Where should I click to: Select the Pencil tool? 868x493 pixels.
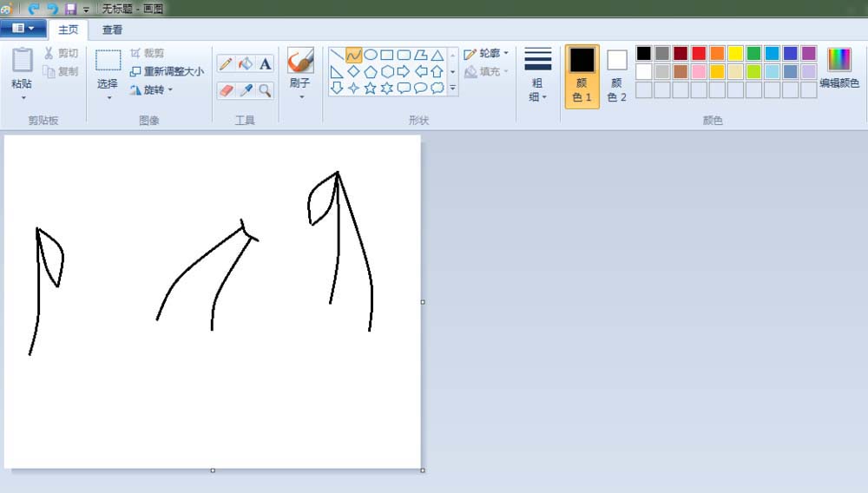[226, 64]
